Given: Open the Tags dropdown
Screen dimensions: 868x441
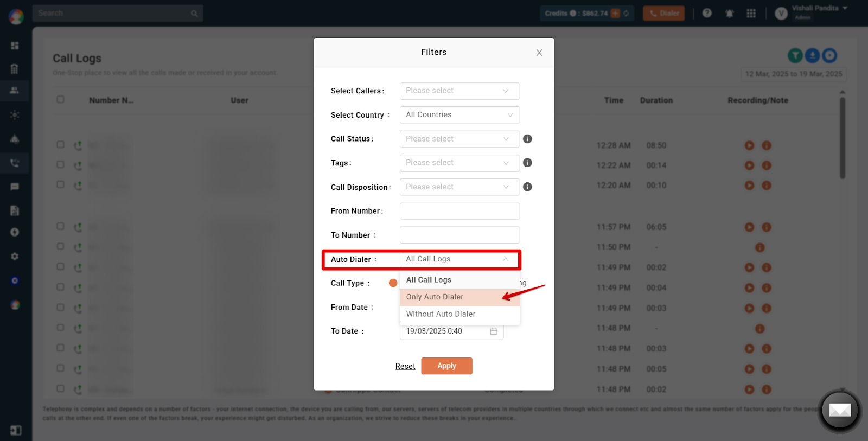Looking at the screenshot, I should tap(459, 163).
